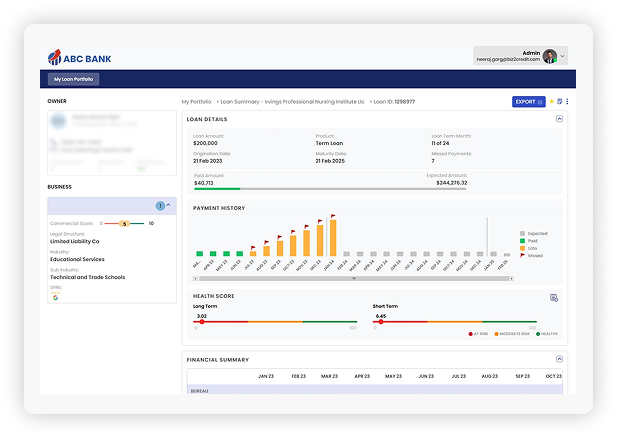Viewport: 617px width, 438px height.
Task: Click the Export button
Action: click(x=528, y=101)
